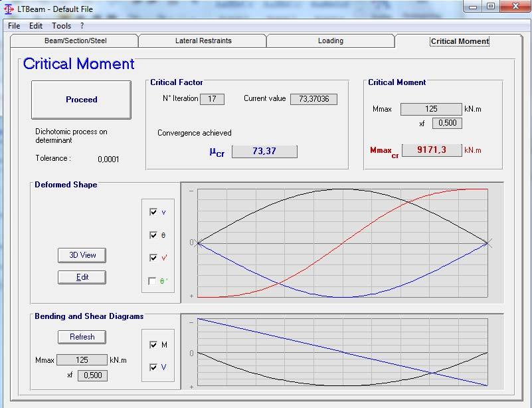
Task: Click the N° Iteration field showing 17
Action: [212, 99]
